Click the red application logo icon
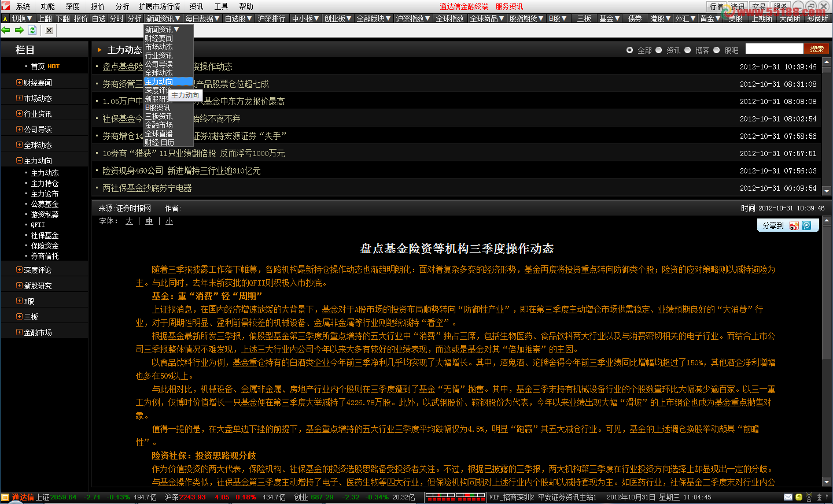The image size is (833, 504). [x=6, y=6]
